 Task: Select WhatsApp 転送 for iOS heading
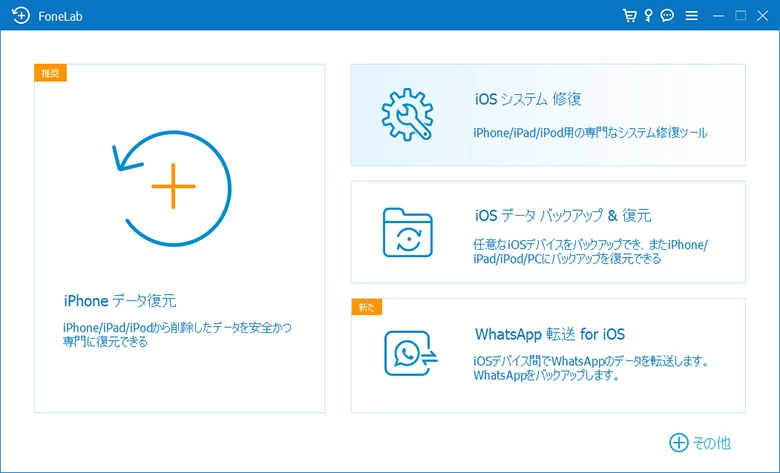549,334
